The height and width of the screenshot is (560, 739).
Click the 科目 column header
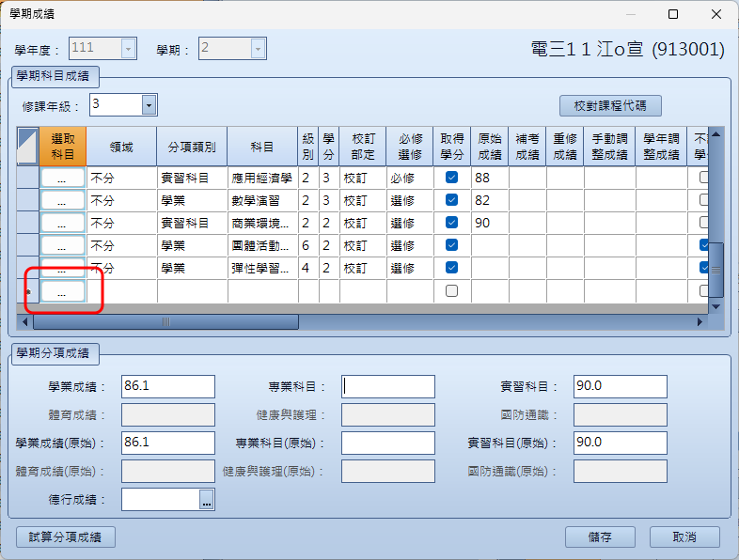click(262, 147)
